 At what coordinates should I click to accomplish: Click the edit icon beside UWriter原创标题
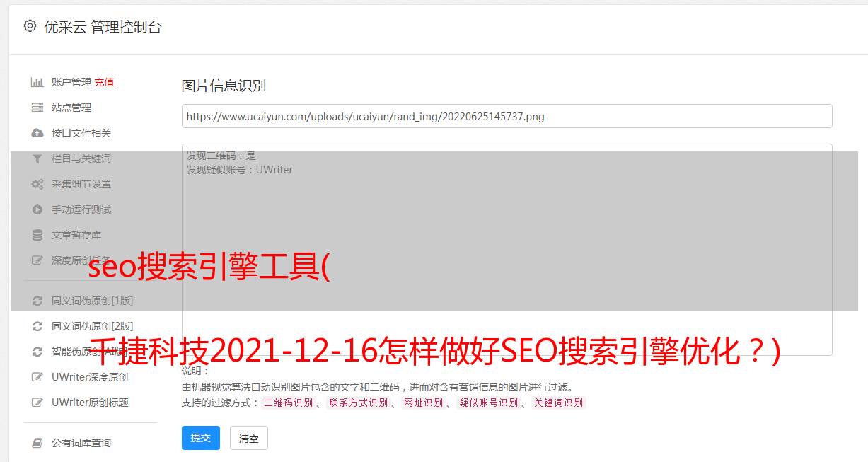point(37,403)
